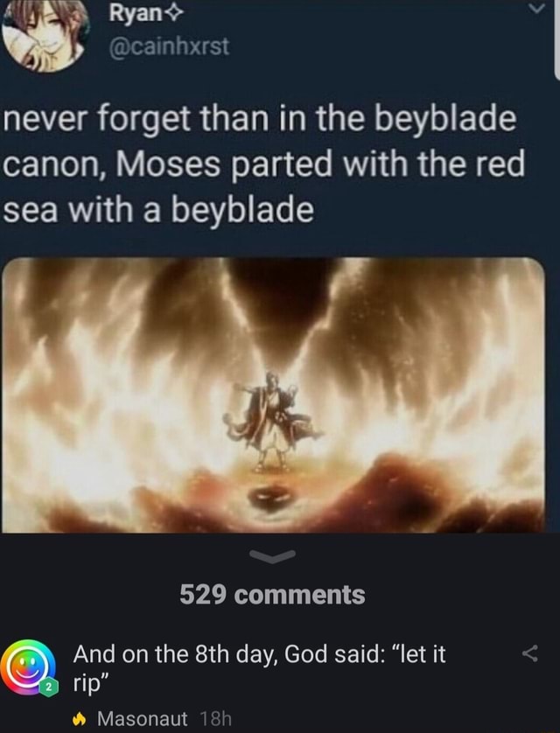This screenshot has width=560, height=733.
Task: Click the diamond symbol after Ryan's name
Action: [171, 16]
